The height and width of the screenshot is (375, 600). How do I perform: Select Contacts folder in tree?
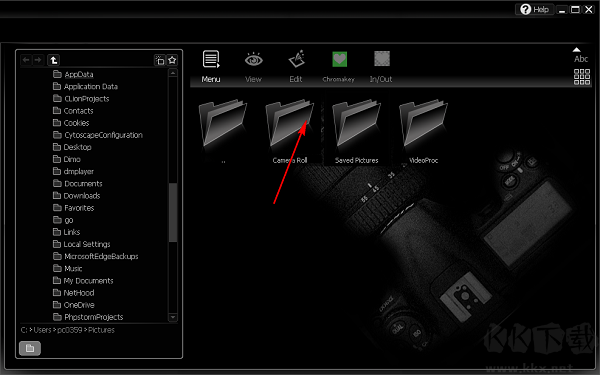pos(73,111)
